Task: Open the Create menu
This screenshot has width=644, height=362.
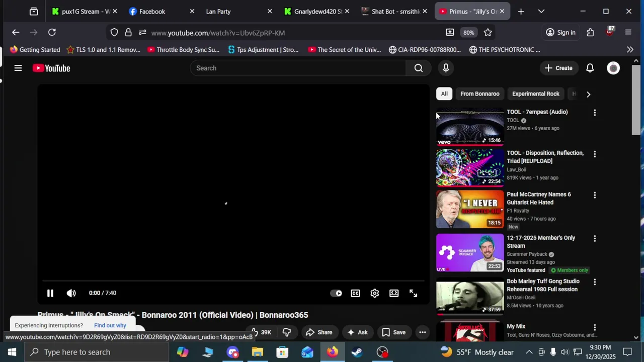Action: click(558, 68)
